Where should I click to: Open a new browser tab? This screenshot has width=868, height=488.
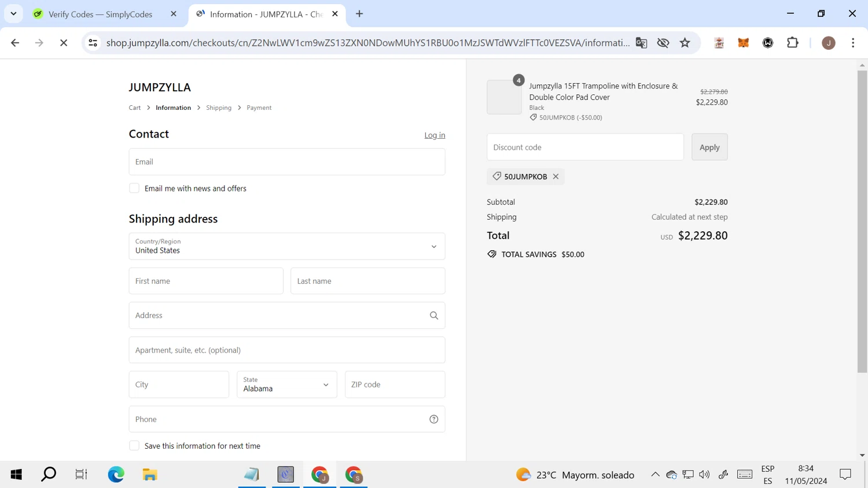coord(359,14)
